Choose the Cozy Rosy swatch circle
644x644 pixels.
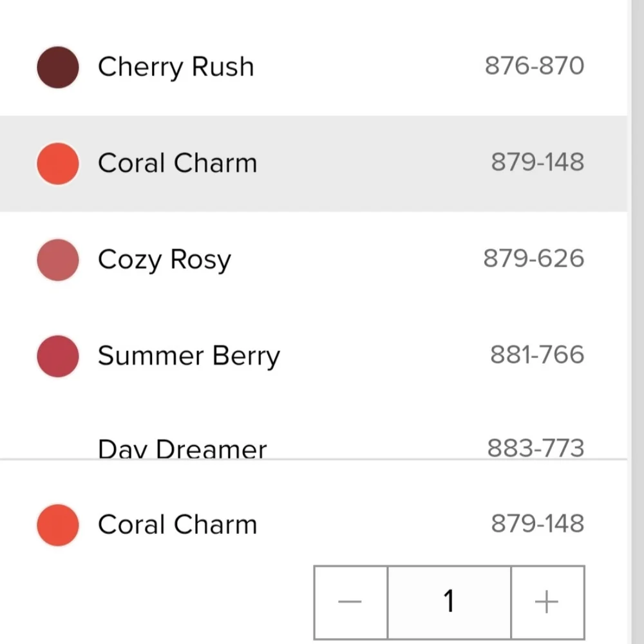coord(58,260)
